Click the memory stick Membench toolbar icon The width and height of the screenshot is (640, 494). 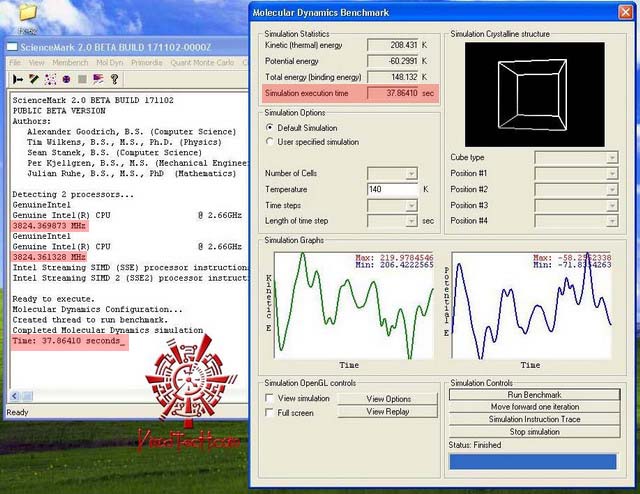pyautogui.click(x=34, y=79)
